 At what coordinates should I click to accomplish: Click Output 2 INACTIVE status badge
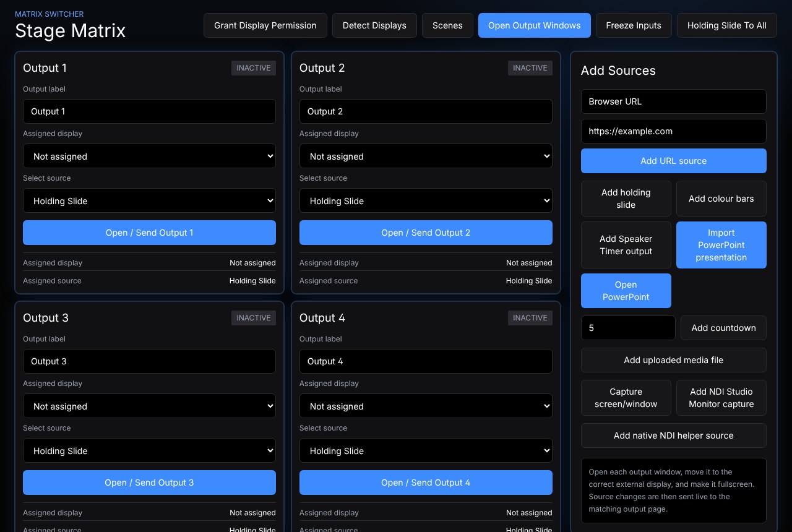coord(530,68)
